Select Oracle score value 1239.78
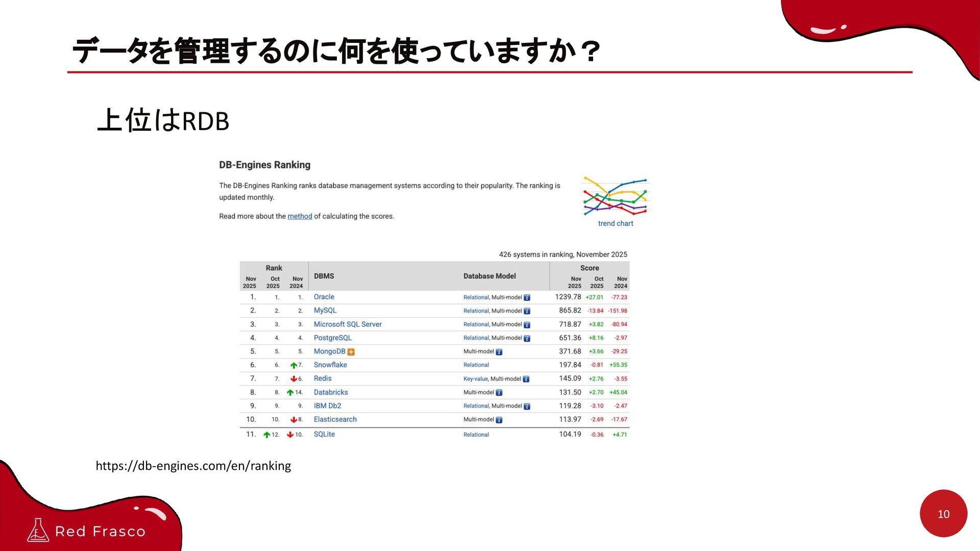 [x=568, y=297]
